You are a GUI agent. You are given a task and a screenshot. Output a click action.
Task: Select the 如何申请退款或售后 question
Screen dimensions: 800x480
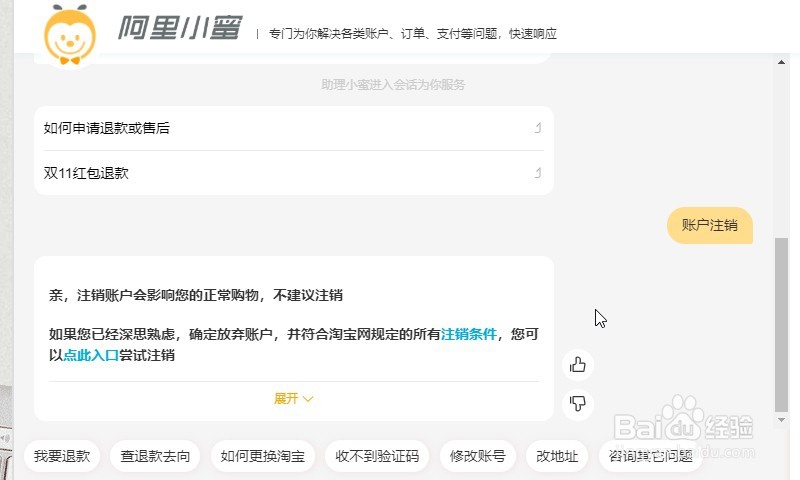[294, 128]
